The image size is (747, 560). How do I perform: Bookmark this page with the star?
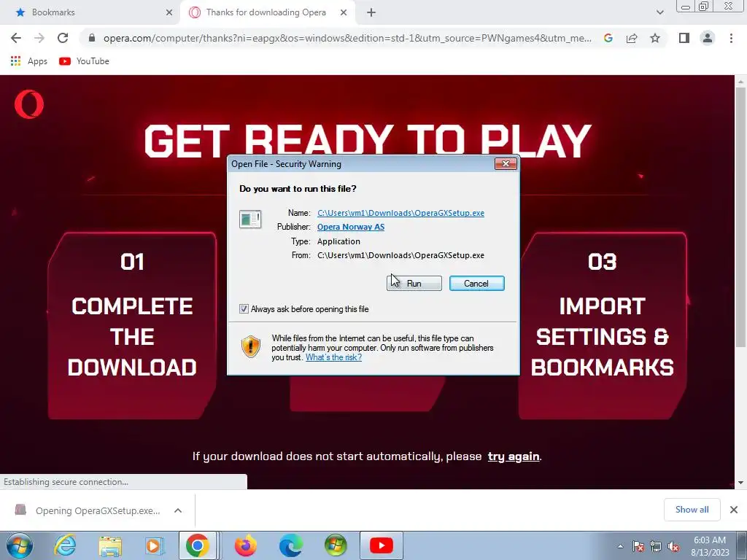655,38
